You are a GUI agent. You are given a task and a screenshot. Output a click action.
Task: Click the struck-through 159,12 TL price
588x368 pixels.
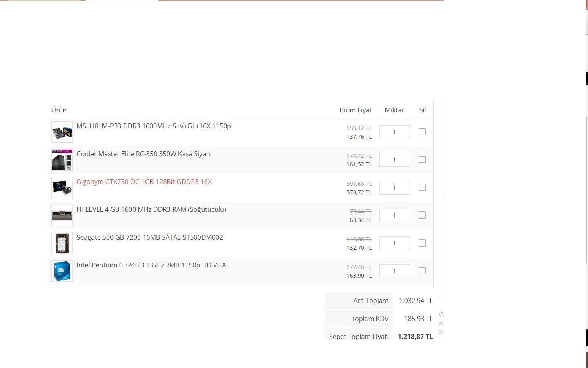point(359,128)
